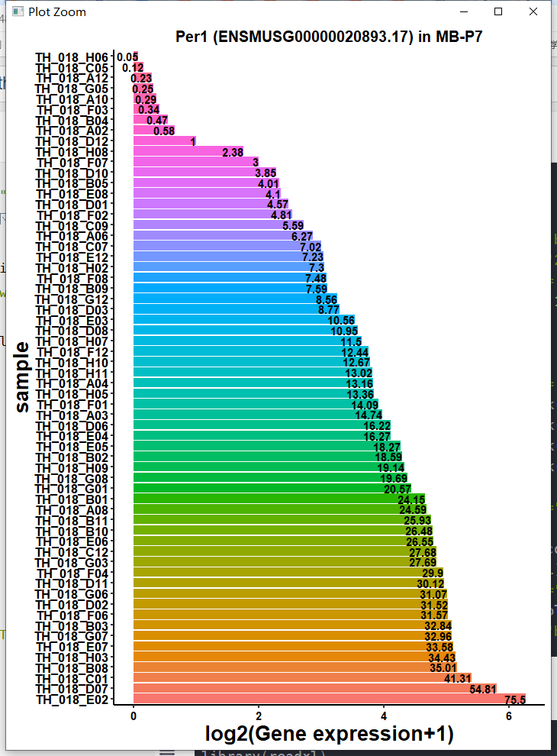Click the blue bar for TH_018_B09

[230, 289]
